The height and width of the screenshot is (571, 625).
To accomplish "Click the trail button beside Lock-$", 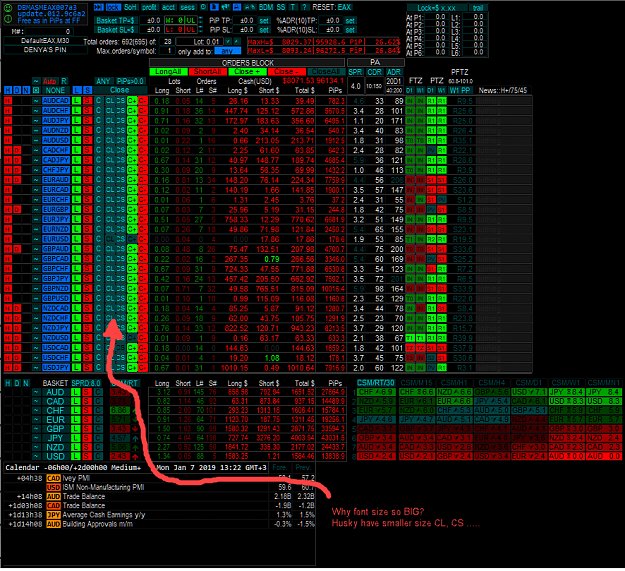I will (x=478, y=8).
